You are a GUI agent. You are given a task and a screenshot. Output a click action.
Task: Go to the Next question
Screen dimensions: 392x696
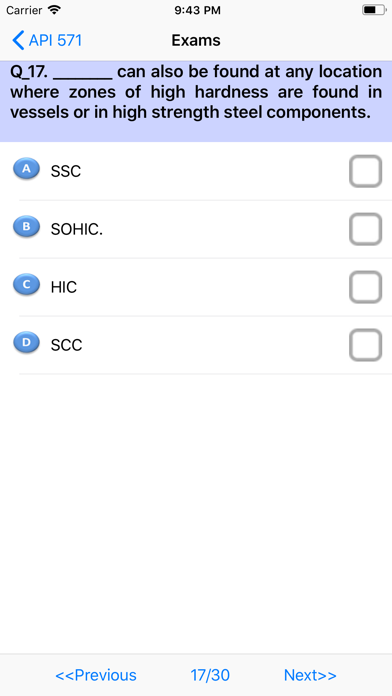[x=310, y=675]
